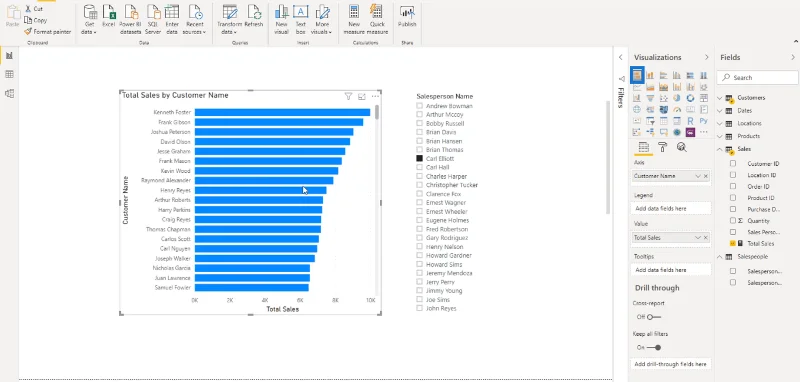Viewport: 800px width, 382px height.
Task: Turn off Keep all filters toggle
Action: (x=654, y=348)
